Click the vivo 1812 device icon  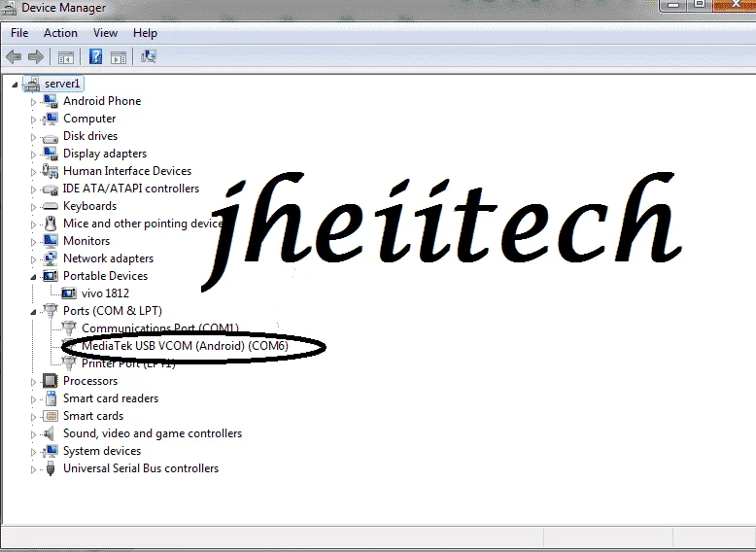point(69,293)
